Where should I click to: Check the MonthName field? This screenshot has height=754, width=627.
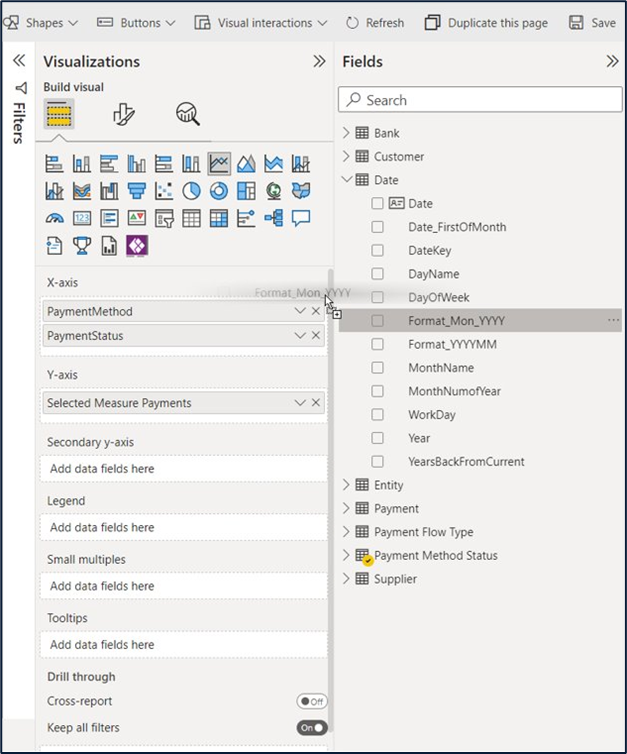click(x=377, y=368)
